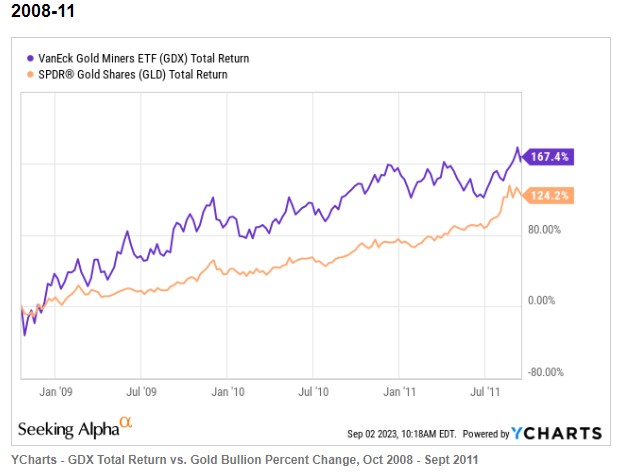This screenshot has width=619, height=472.
Task: Click the 0.00% y-axis label
Action: tap(542, 301)
